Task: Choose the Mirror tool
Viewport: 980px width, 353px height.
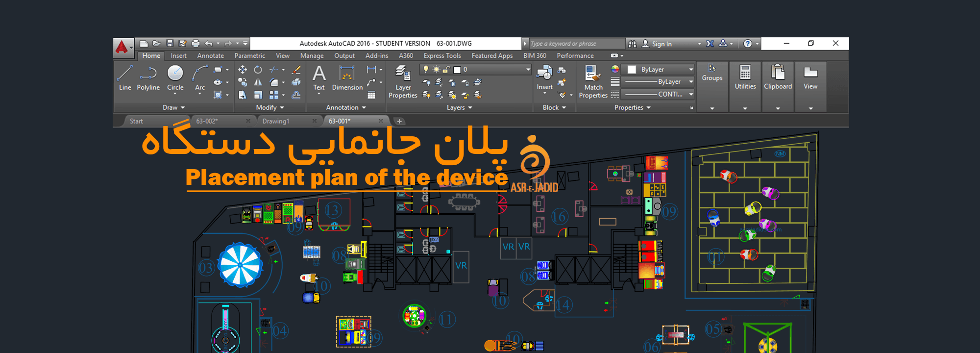Action: point(258,82)
